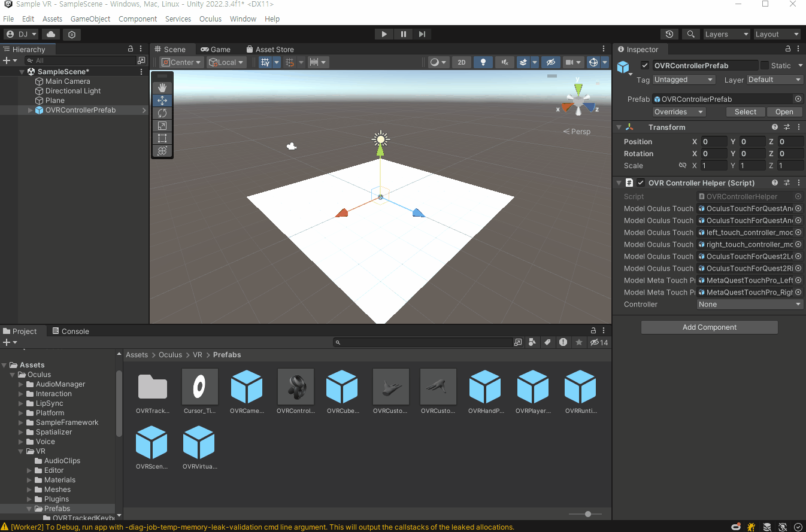
Task: Open the scene Gizmos toggle icon
Action: pyautogui.click(x=593, y=62)
